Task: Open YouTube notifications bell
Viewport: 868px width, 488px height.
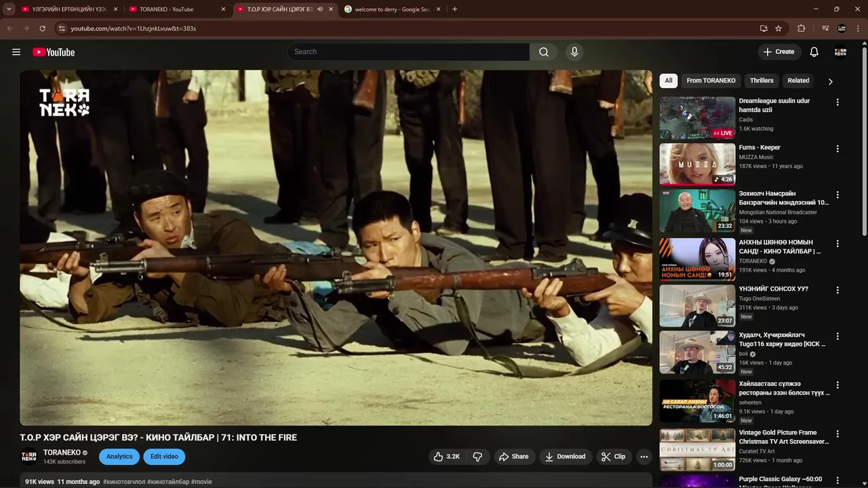Action: [x=814, y=52]
